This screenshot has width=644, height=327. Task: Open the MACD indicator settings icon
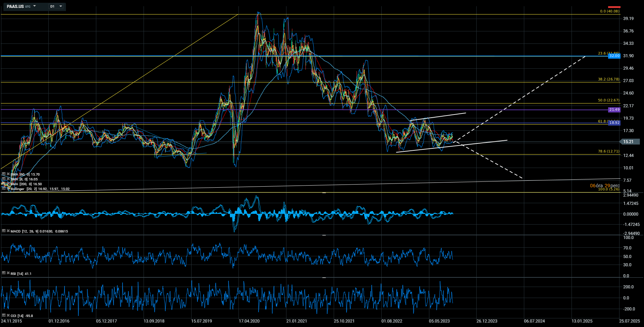[x=4, y=231]
